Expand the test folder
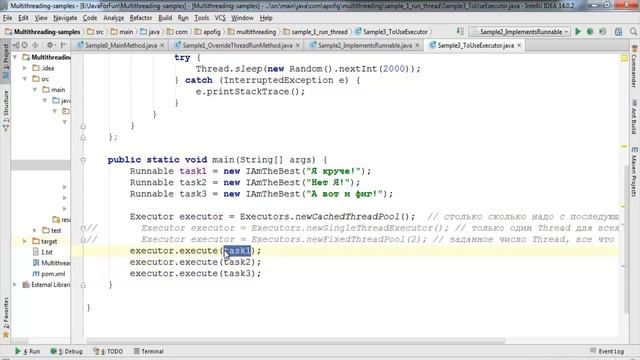The image size is (640, 360). pyautogui.click(x=35, y=230)
